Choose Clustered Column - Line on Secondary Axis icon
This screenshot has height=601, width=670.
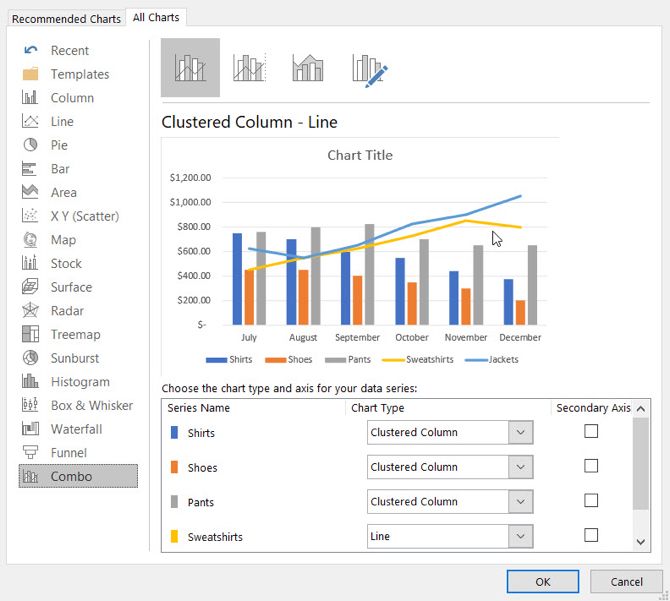point(249,68)
